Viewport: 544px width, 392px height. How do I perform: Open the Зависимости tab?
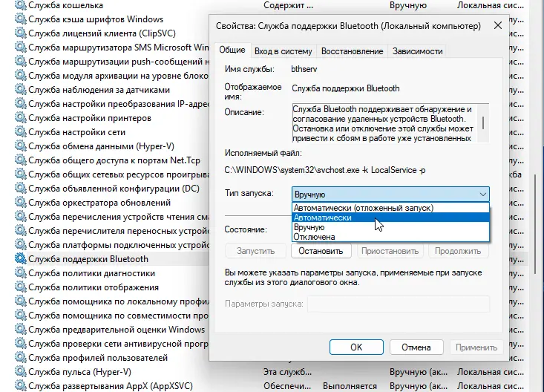click(x=418, y=51)
